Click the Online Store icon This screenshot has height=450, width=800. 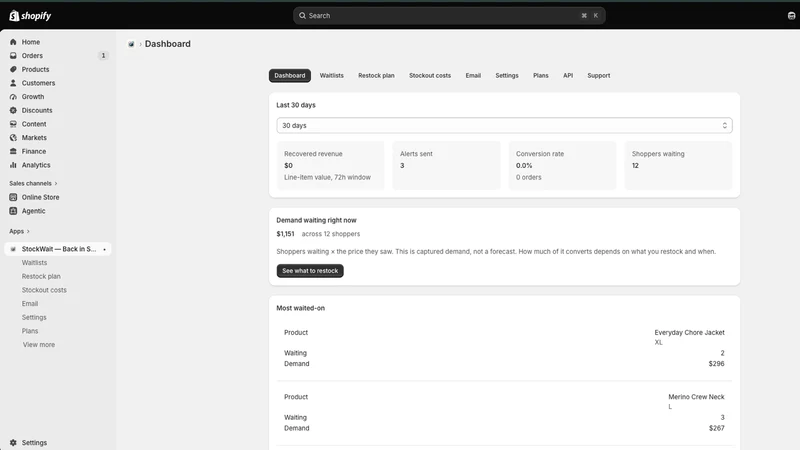(x=13, y=197)
